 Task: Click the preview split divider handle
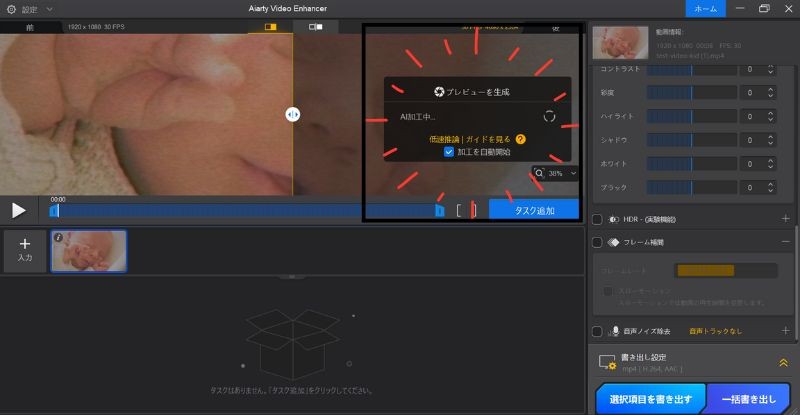coord(292,115)
